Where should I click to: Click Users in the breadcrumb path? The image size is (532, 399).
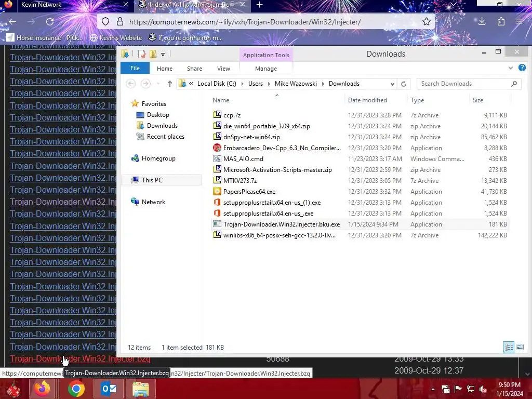pos(256,84)
